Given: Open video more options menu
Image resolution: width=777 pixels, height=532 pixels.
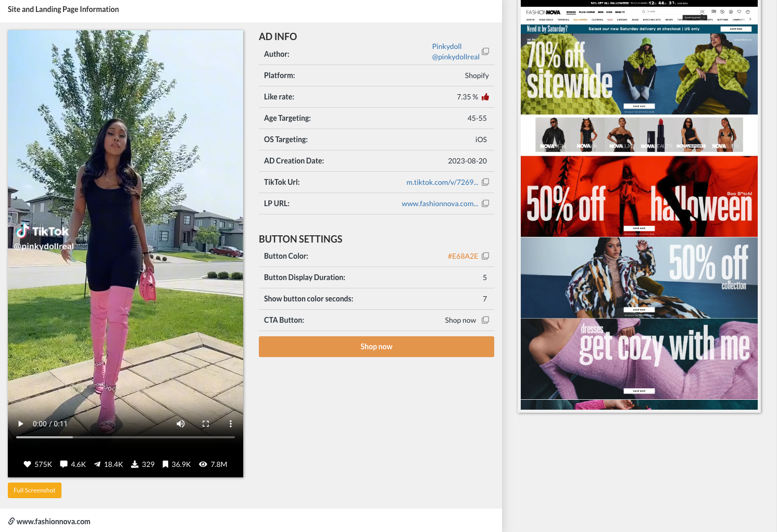Looking at the screenshot, I should pyautogui.click(x=231, y=424).
